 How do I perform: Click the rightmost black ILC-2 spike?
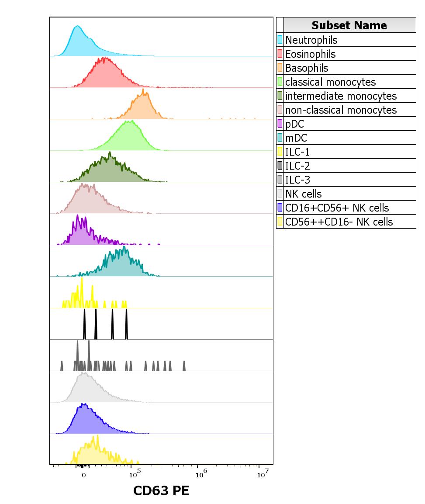click(127, 324)
